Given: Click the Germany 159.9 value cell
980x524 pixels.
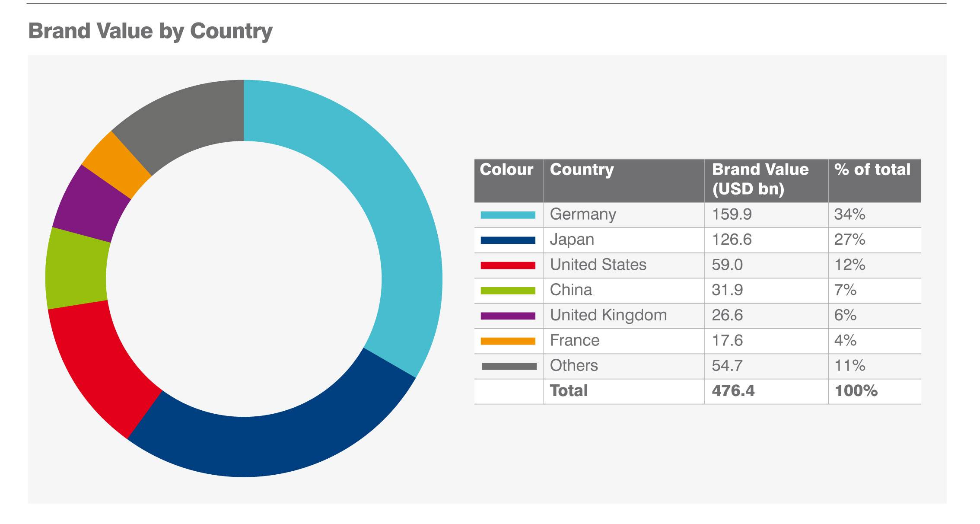Looking at the screenshot, I should 732,215.
